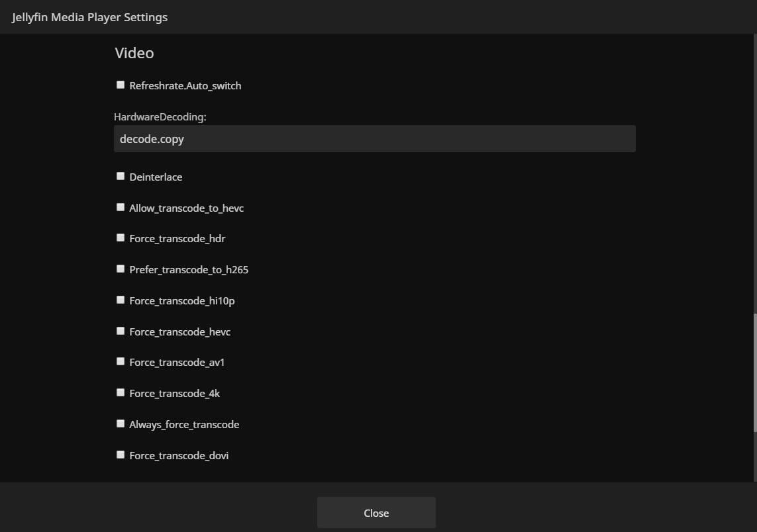The image size is (757, 532).
Task: Click the Video section heading
Action: tap(134, 53)
